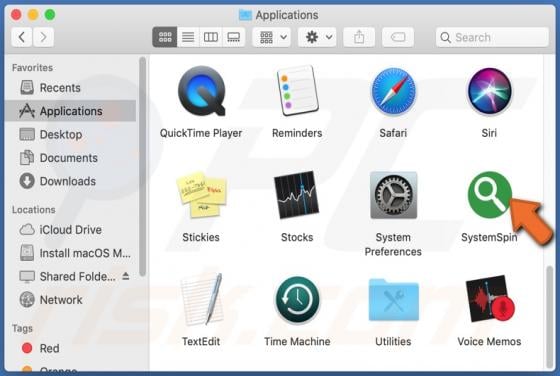Eject the Shared Folders volume
The width and height of the screenshot is (560, 376).
coord(126,276)
